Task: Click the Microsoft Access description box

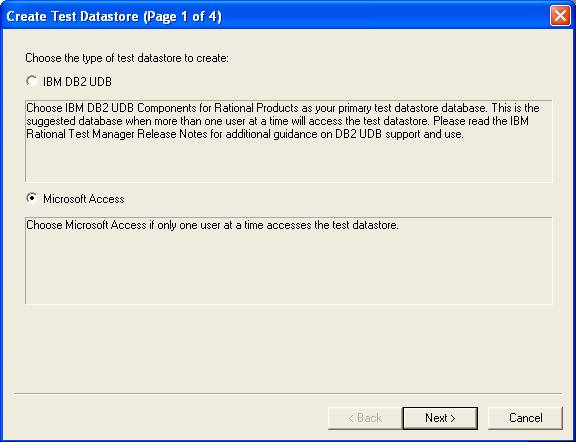Action: point(289,261)
